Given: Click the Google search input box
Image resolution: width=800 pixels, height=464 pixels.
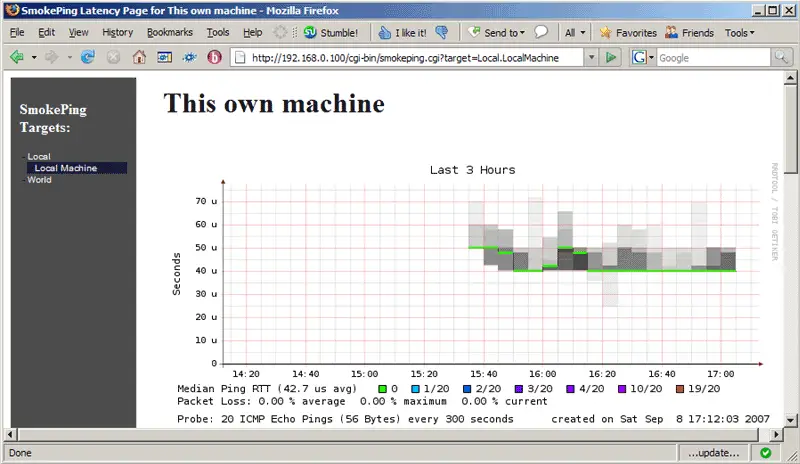Looking at the screenshot, I should pos(713,58).
